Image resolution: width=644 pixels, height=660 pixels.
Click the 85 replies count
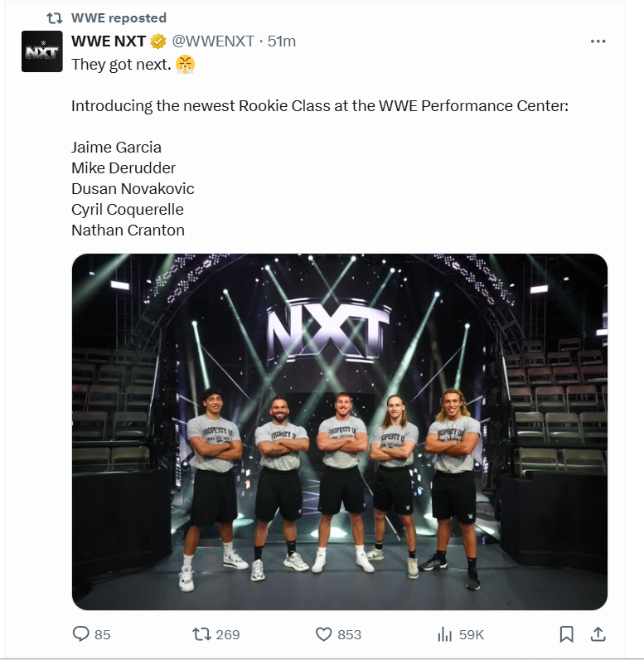[102, 634]
